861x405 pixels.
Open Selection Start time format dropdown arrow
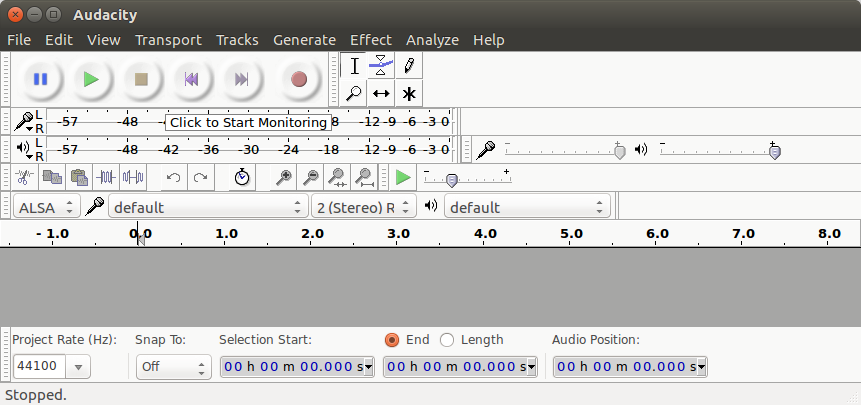click(x=368, y=367)
